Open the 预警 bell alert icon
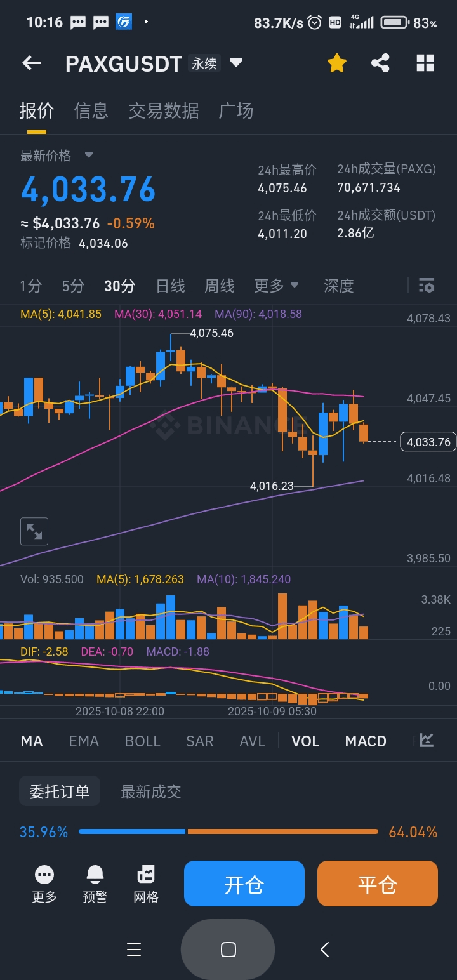 coord(95,875)
